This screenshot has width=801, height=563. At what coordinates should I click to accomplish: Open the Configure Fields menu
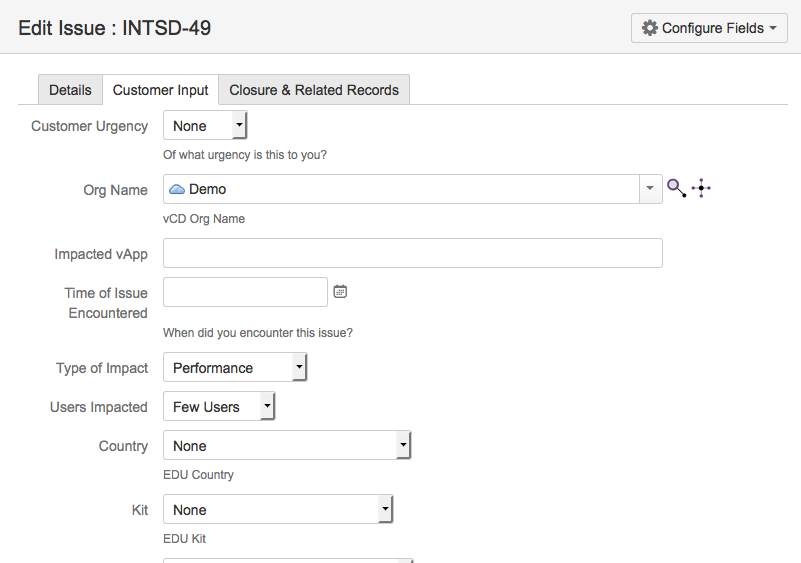(x=709, y=28)
